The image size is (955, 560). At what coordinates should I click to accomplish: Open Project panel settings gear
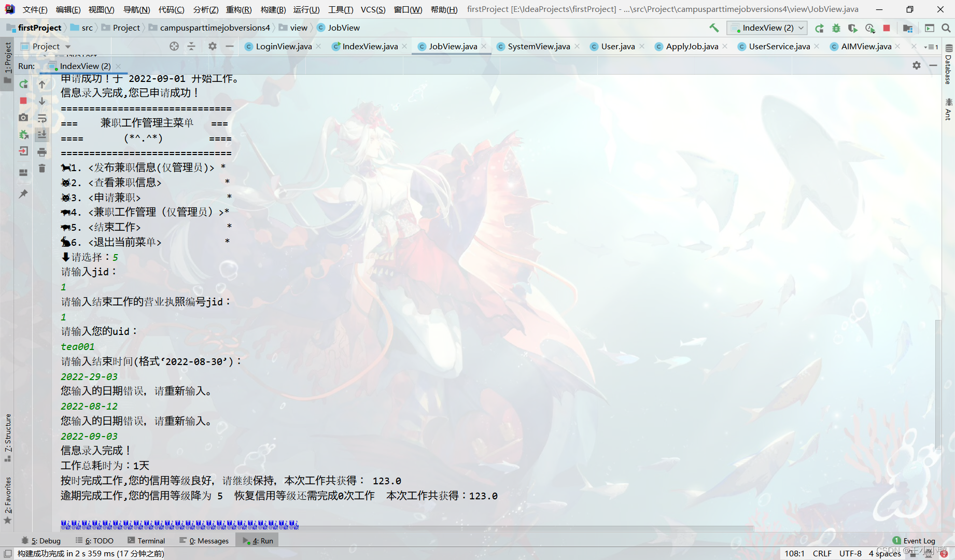[x=213, y=46]
